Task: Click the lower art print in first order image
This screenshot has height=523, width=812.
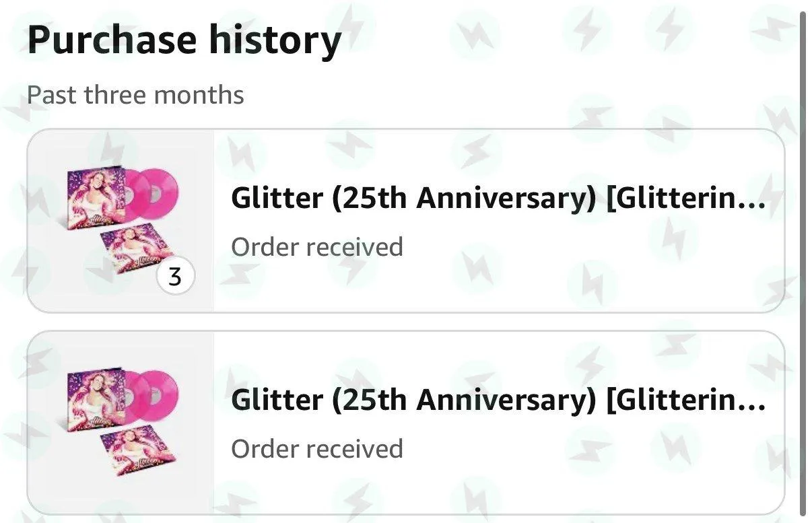Action: (x=139, y=250)
